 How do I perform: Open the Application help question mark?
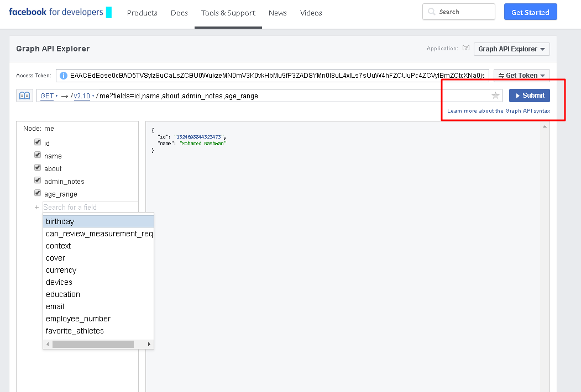[465, 49]
